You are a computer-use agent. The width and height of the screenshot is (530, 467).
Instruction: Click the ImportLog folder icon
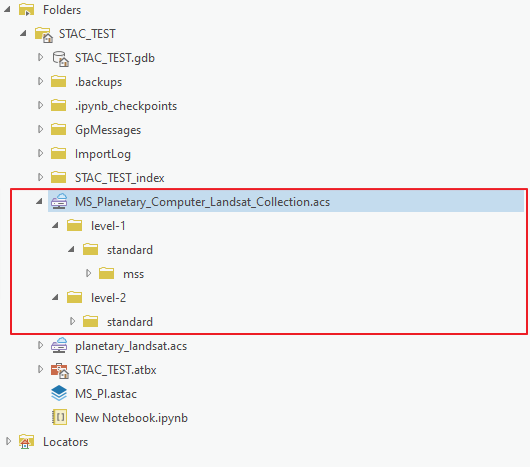tap(58, 154)
